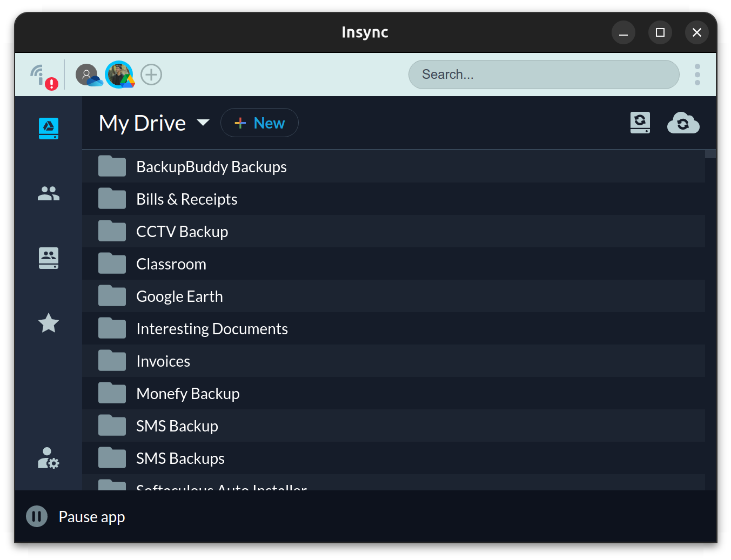Switch to the OneDrive account avatar
This screenshot has width=731, height=560.
pos(88,75)
